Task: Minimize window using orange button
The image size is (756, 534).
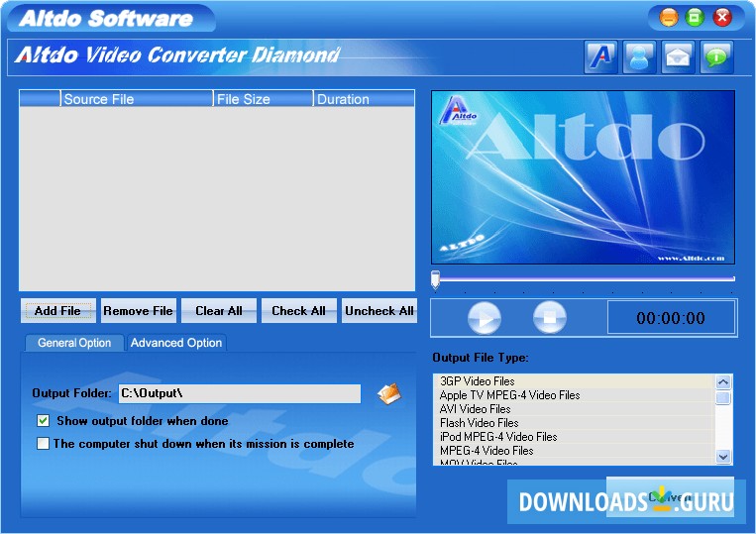Action: click(x=668, y=18)
